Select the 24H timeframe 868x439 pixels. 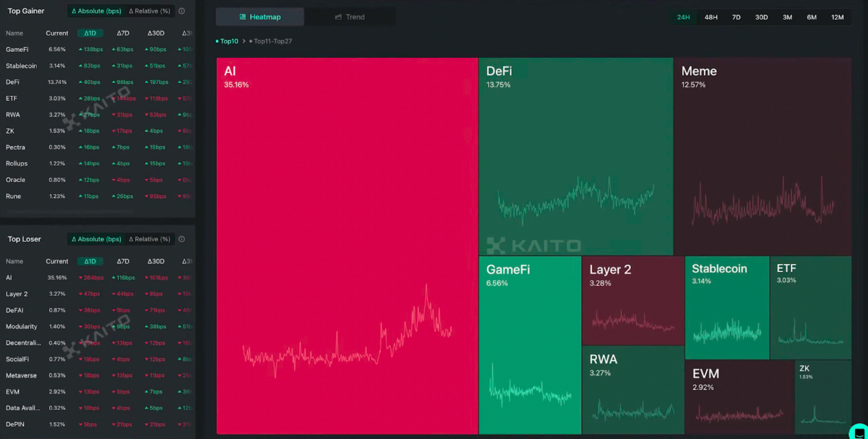tap(683, 17)
